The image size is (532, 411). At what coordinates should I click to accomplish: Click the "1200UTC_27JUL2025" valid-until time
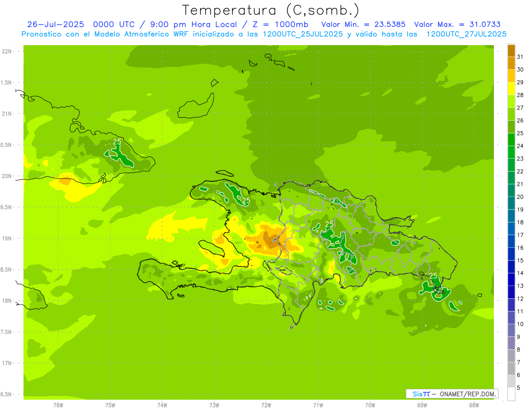(x=466, y=34)
